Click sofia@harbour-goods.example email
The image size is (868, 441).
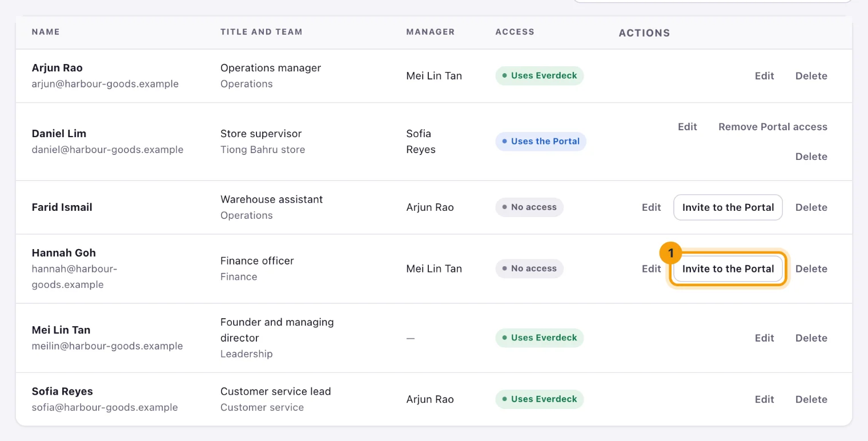tap(105, 408)
